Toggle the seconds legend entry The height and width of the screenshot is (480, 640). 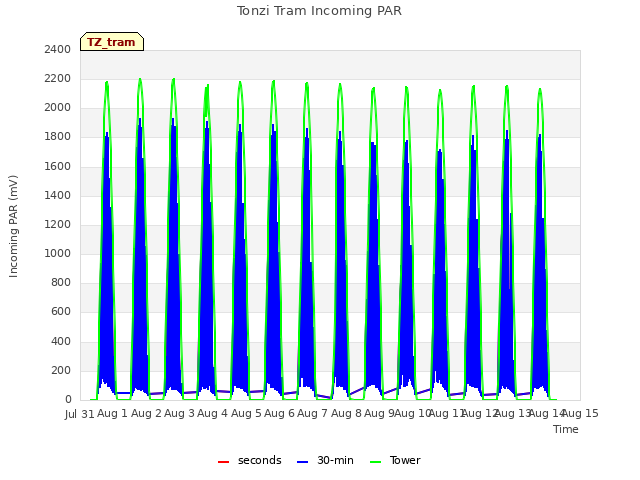(250, 460)
